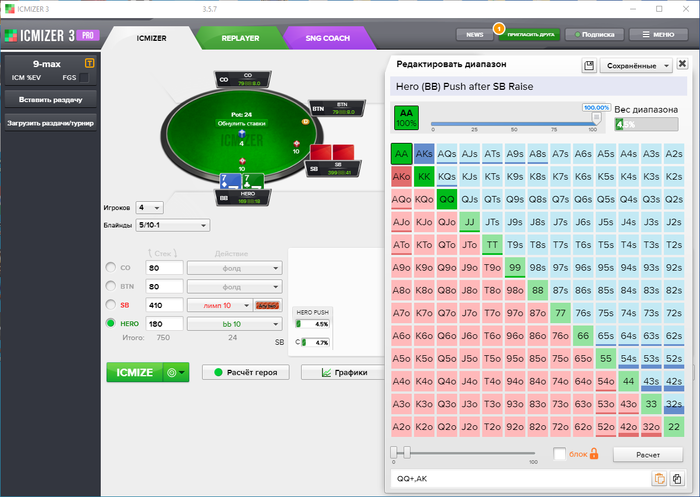Click the ПРИГЛАСИТЬ ДРУГА button
This screenshot has height=497, width=700.
[x=530, y=34]
